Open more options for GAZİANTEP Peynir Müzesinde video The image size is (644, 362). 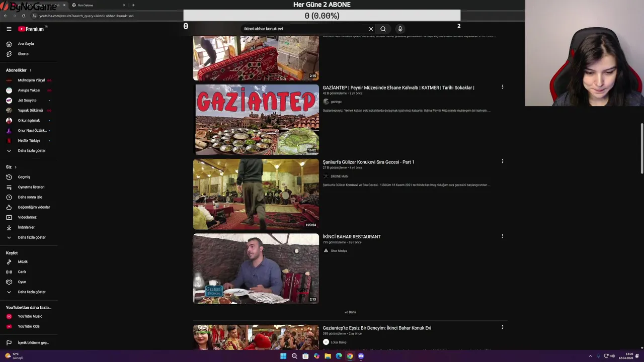(502, 87)
